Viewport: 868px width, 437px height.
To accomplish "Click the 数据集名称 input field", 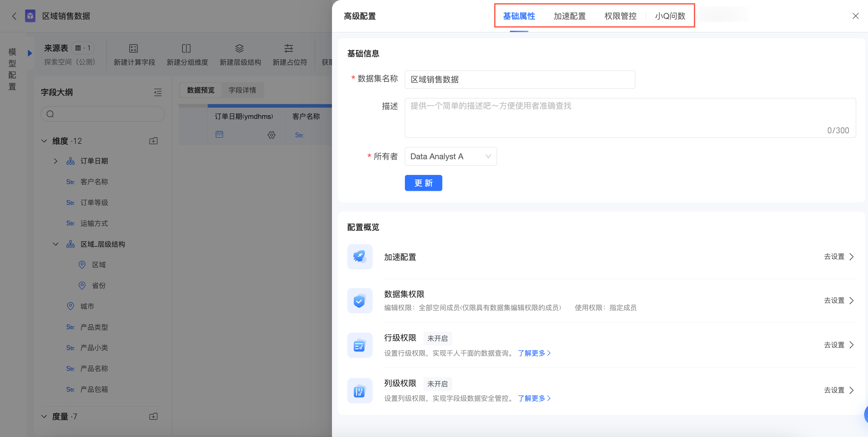I will [x=519, y=79].
